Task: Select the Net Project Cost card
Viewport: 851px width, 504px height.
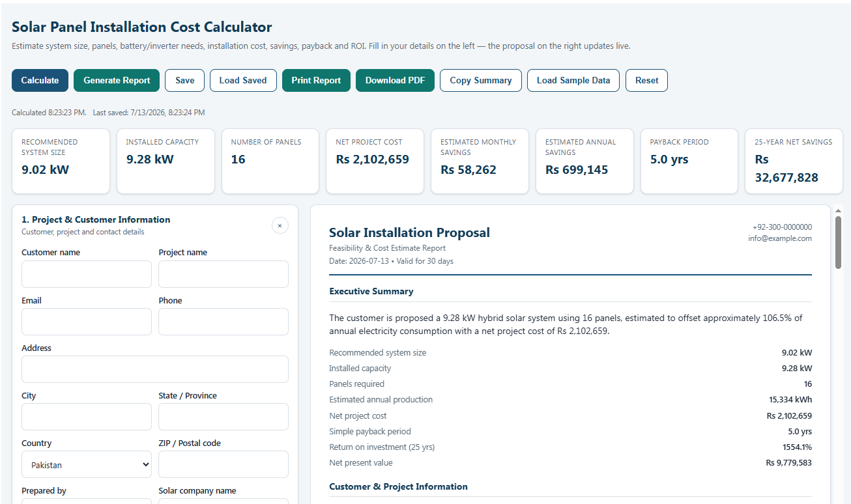Action: [x=375, y=161]
